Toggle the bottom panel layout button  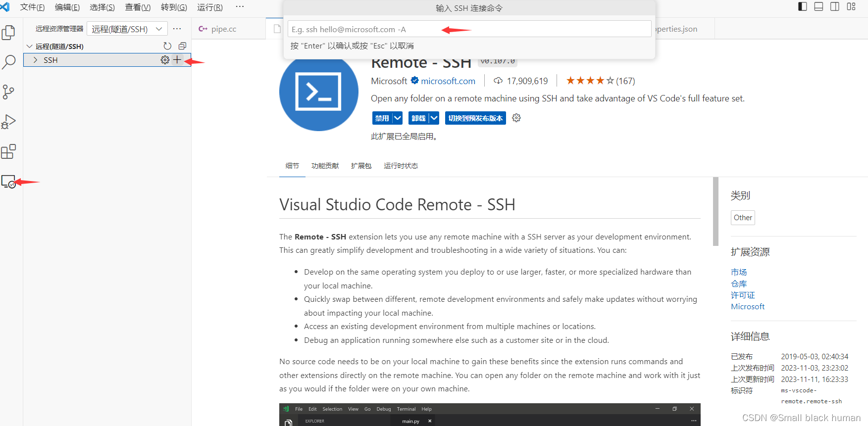(818, 6)
